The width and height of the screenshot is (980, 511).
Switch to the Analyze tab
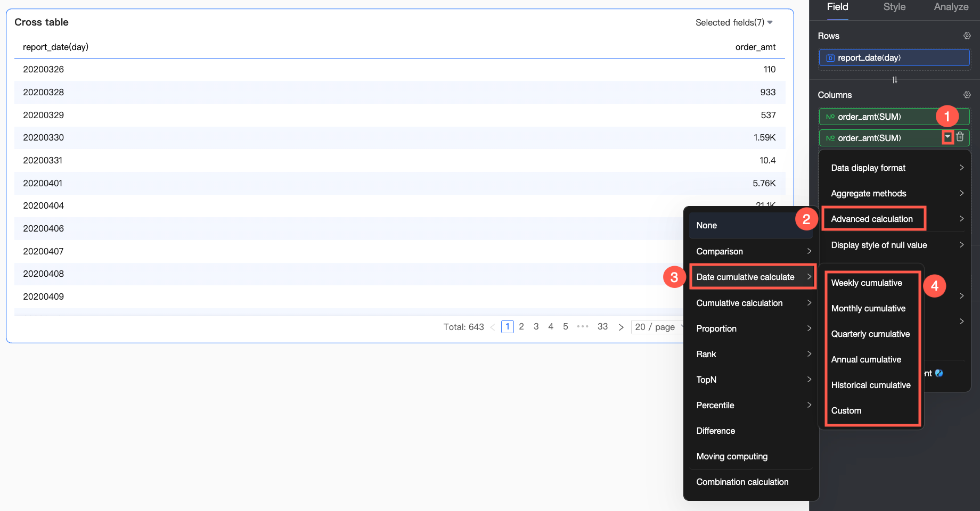(x=951, y=7)
